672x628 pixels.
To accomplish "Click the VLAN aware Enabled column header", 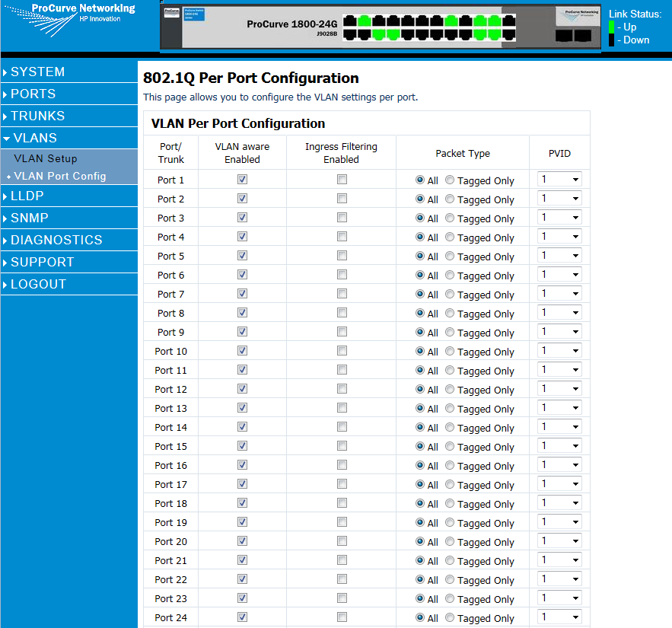I will click(x=242, y=153).
